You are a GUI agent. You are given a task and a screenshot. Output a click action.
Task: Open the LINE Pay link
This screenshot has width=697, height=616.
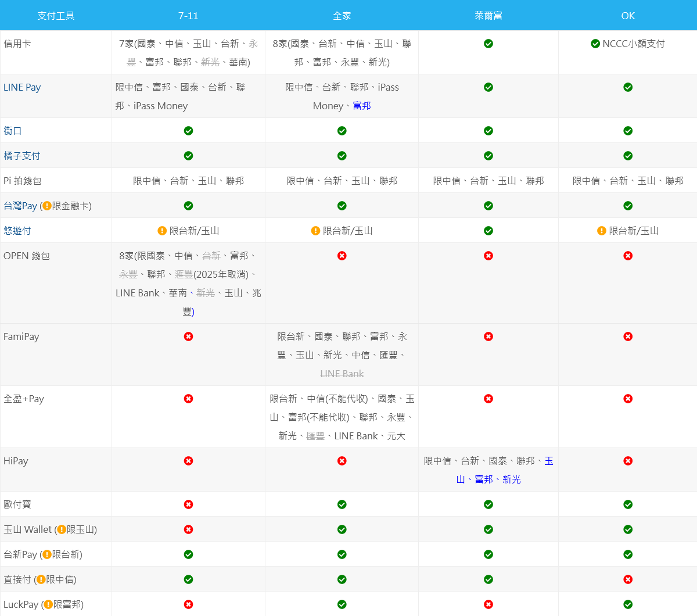pyautogui.click(x=22, y=87)
